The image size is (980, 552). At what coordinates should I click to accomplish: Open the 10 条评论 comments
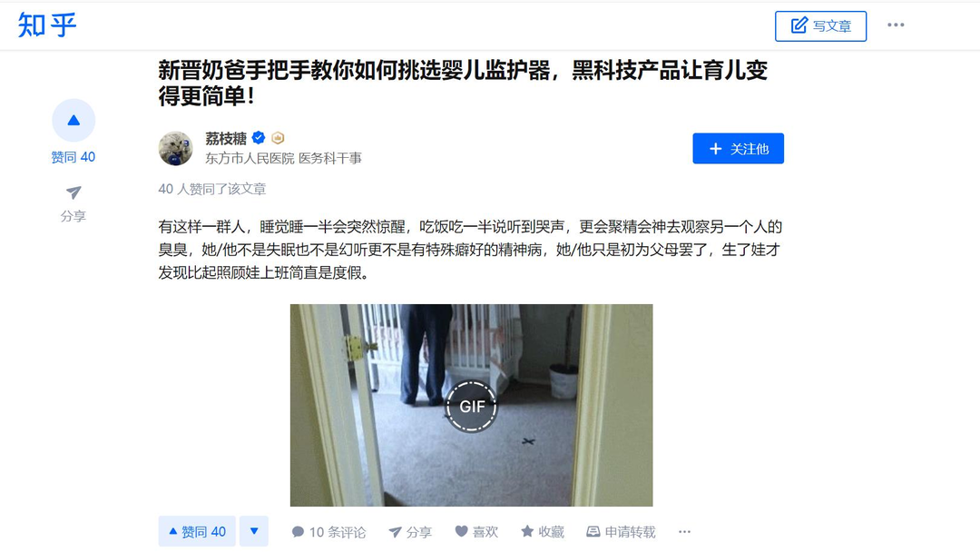click(x=328, y=532)
